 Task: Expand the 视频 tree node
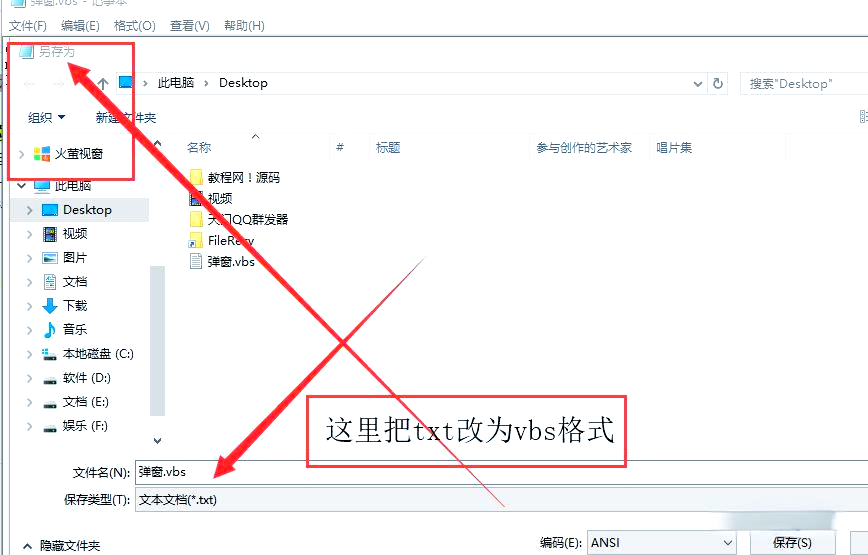point(29,234)
